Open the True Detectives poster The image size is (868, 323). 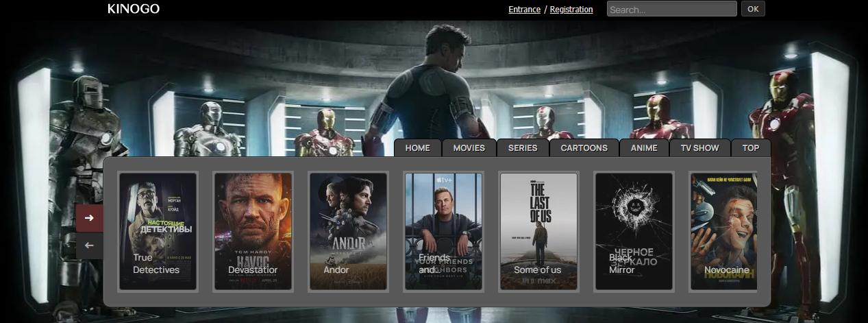click(158, 232)
